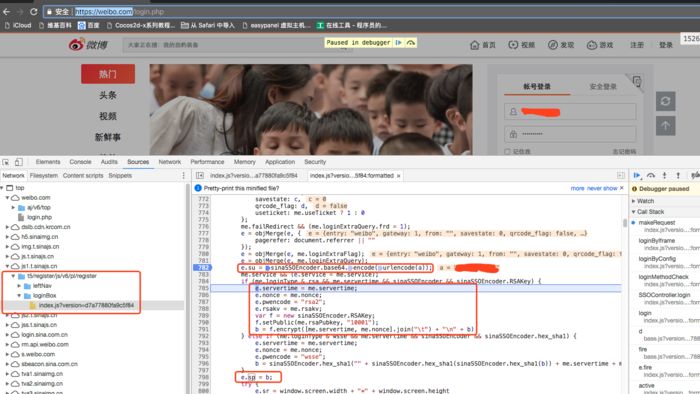The image size is (700, 394).
Task: Click the resume script execution icon in debugger panel
Action: [x=637, y=175]
